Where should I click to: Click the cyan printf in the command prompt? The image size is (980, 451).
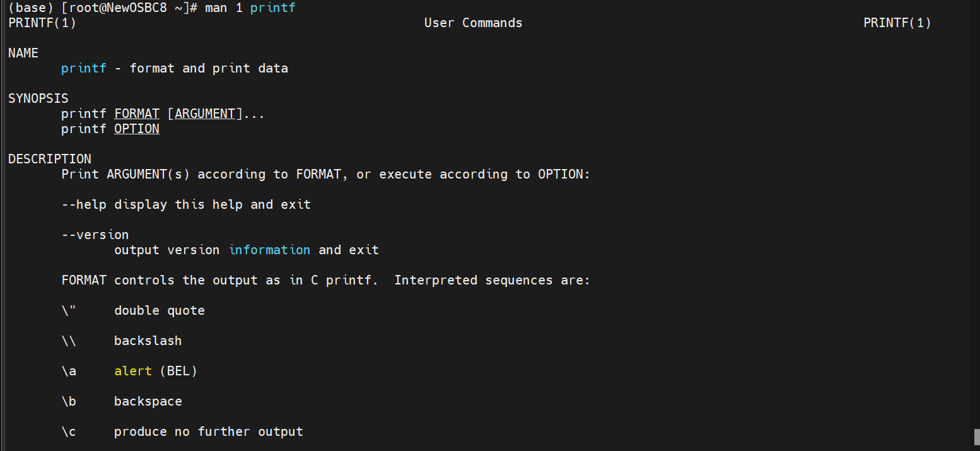click(x=273, y=8)
